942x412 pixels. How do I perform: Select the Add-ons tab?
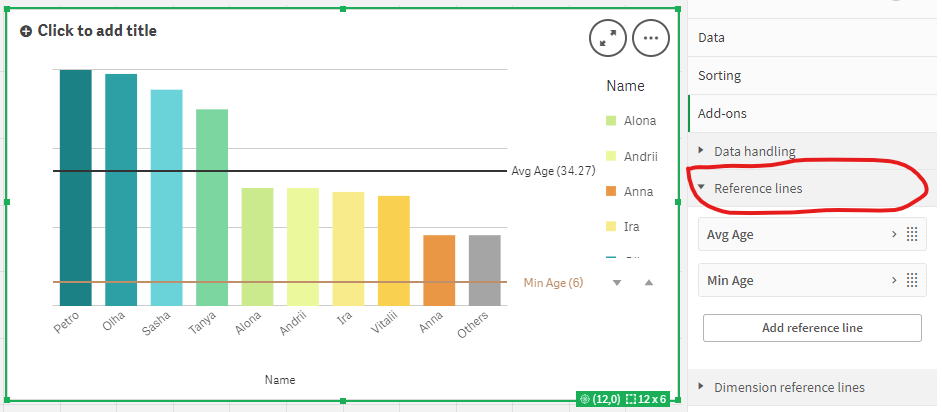click(x=722, y=114)
